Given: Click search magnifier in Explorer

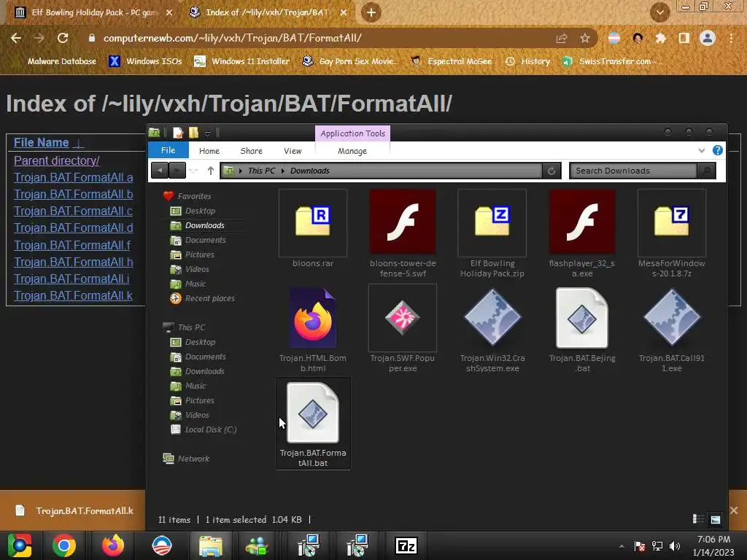Looking at the screenshot, I should [x=706, y=171].
